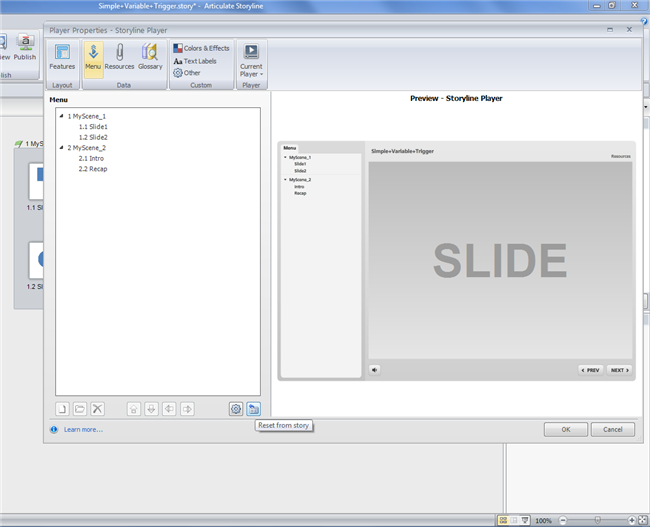Click Intro in the preview menu
650x527 pixels.
[x=299, y=187]
